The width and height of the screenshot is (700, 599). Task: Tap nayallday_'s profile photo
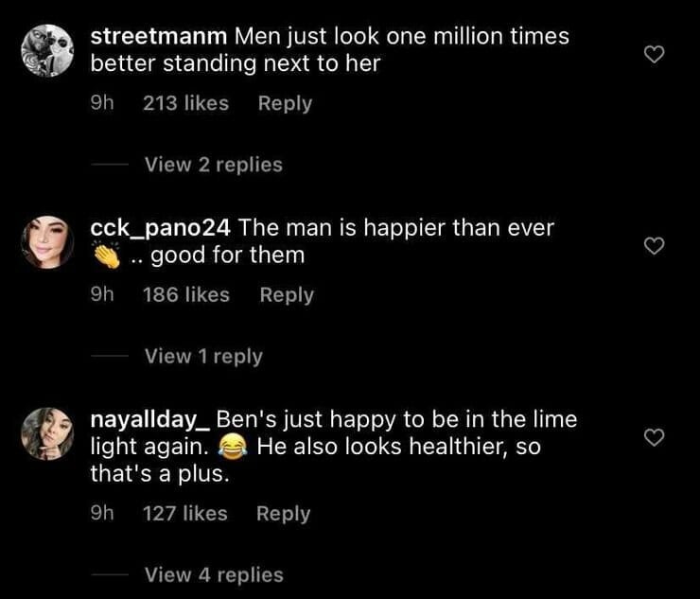(x=46, y=433)
